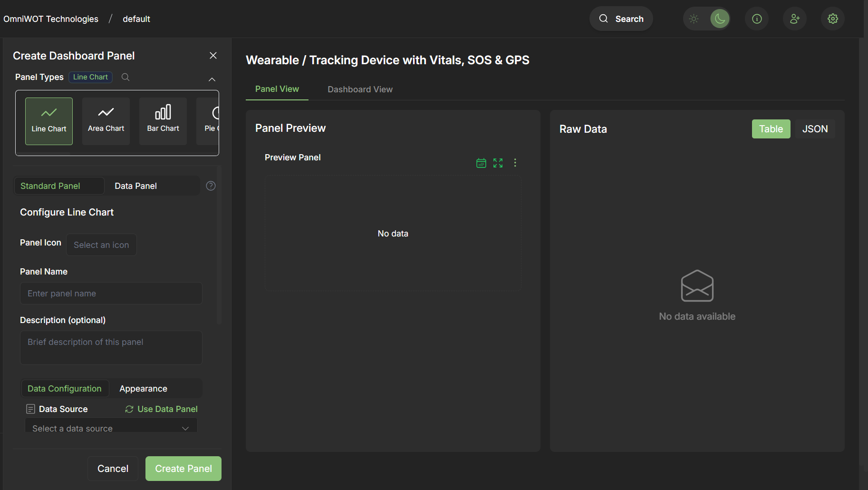Choose the Pie Chart panel type
This screenshot has width=868, height=490.
pyautogui.click(x=210, y=120)
